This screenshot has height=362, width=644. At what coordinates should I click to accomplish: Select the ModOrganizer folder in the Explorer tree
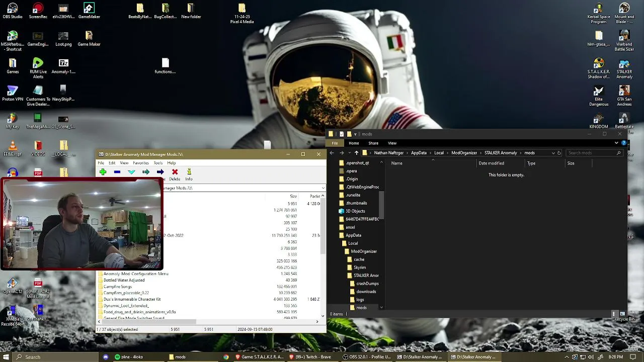(x=364, y=251)
